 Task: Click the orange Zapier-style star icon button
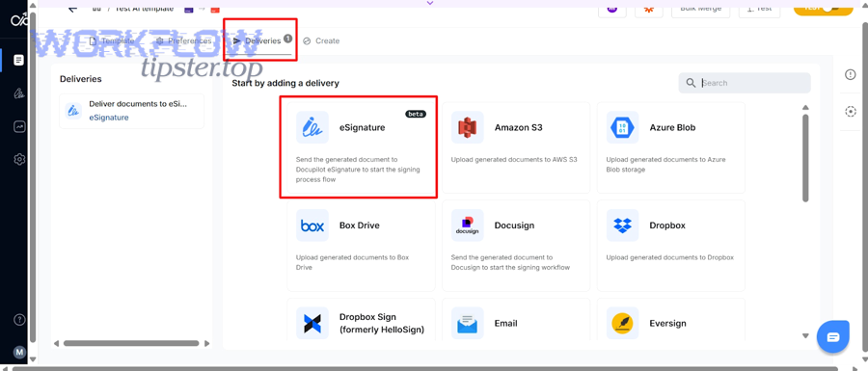(x=649, y=9)
